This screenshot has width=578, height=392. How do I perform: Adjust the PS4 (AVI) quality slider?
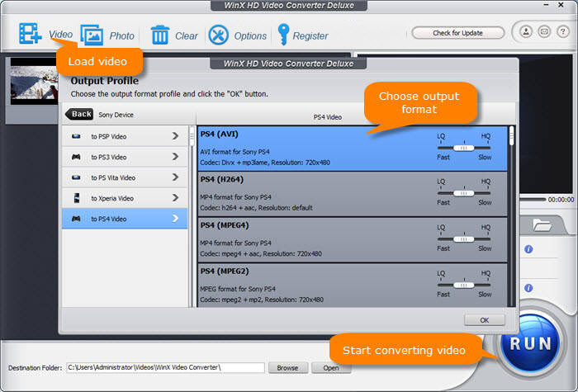click(x=464, y=148)
